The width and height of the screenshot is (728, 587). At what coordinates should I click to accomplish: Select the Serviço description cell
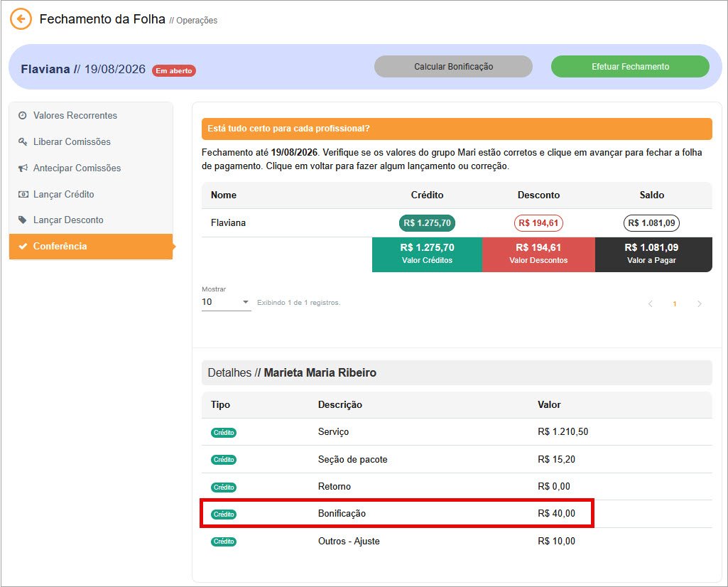point(333,432)
